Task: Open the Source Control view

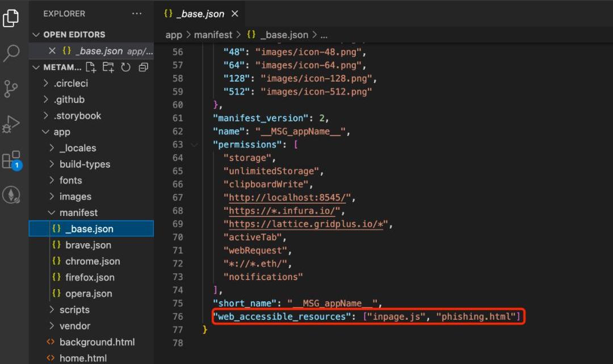Action: (x=11, y=88)
